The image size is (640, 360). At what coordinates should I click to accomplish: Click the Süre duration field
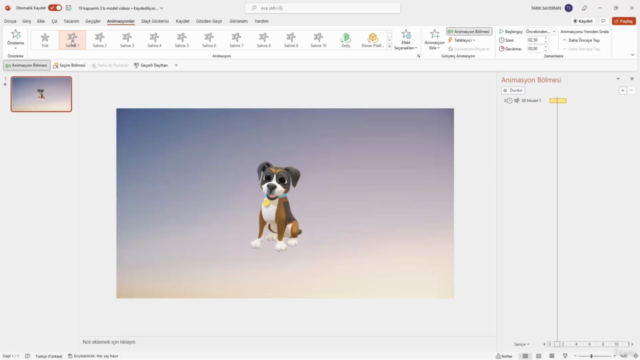tap(535, 40)
